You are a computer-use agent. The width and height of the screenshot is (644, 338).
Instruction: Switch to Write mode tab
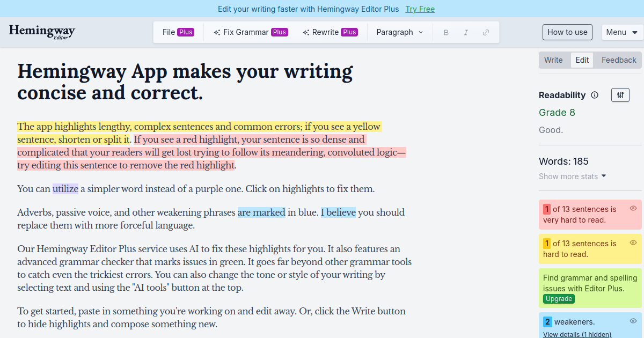(x=553, y=60)
